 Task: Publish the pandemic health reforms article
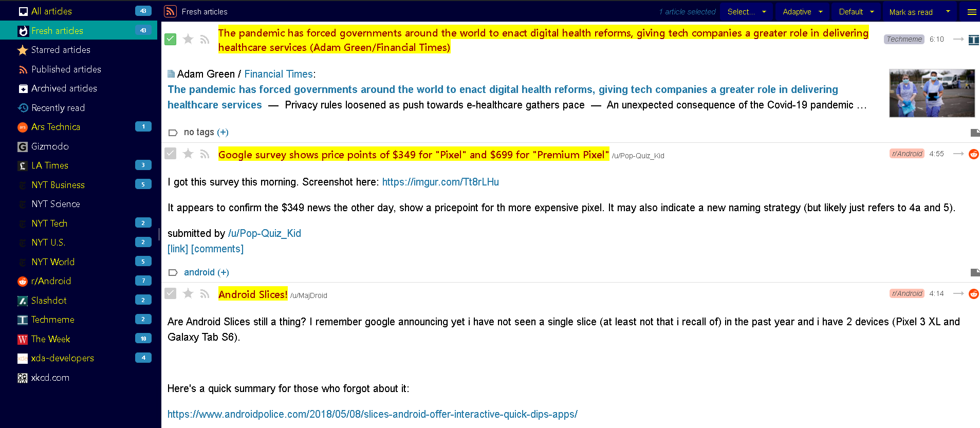[205, 39]
